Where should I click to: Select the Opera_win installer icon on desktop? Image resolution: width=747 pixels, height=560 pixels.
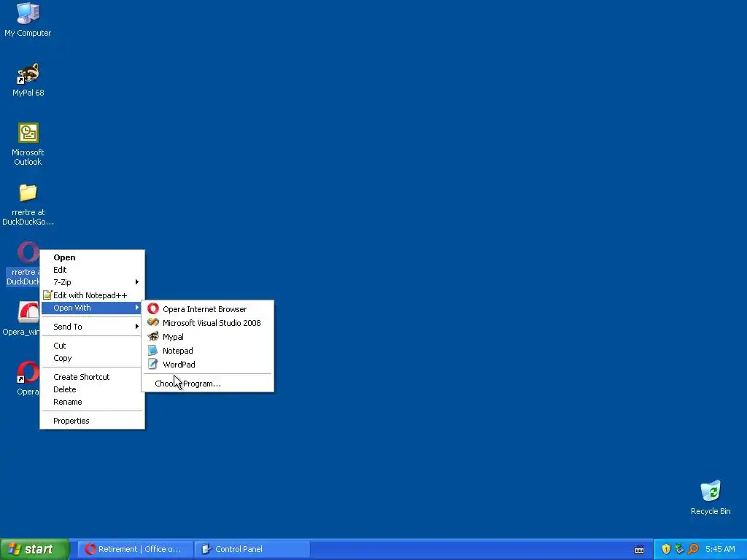(28, 312)
